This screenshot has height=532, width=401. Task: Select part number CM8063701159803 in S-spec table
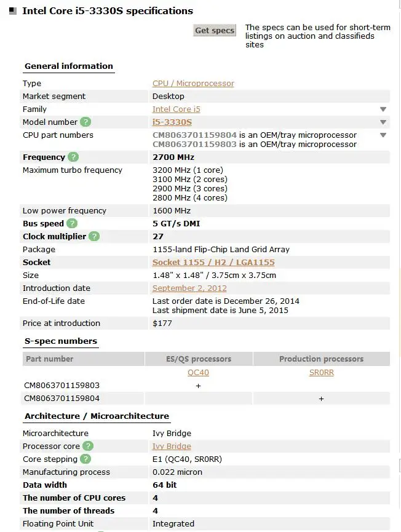click(62, 386)
